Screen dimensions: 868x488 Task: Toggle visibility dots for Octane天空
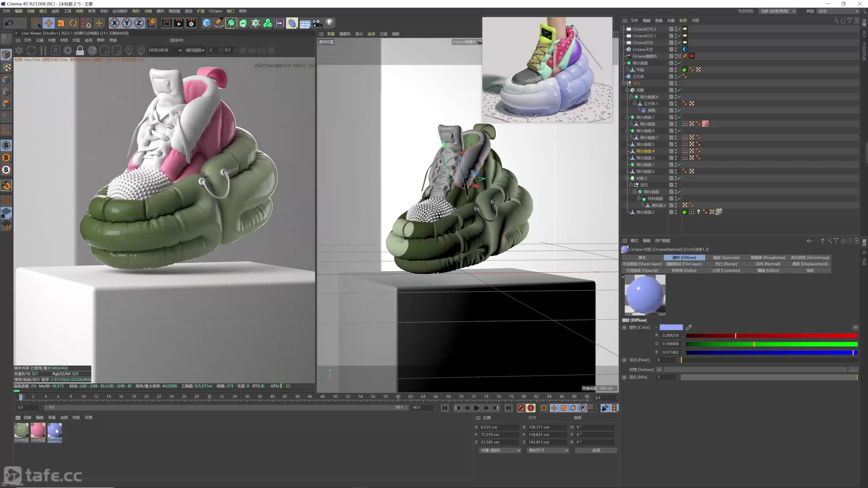676,49
